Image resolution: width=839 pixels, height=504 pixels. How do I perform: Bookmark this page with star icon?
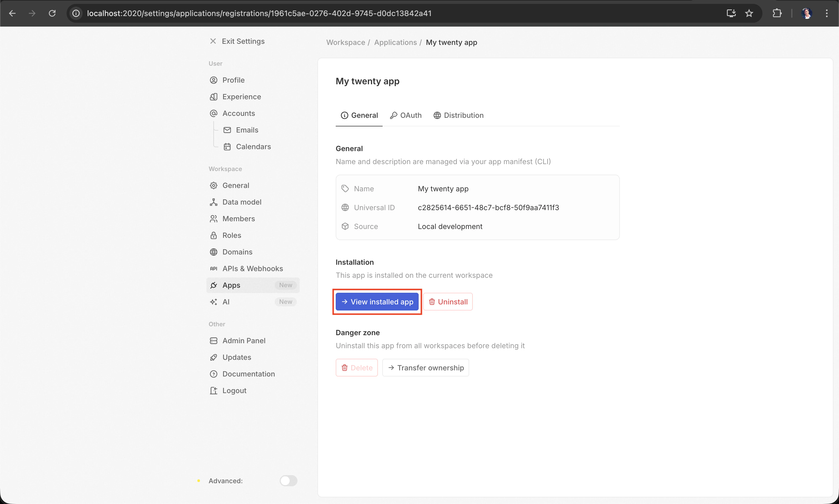(749, 13)
